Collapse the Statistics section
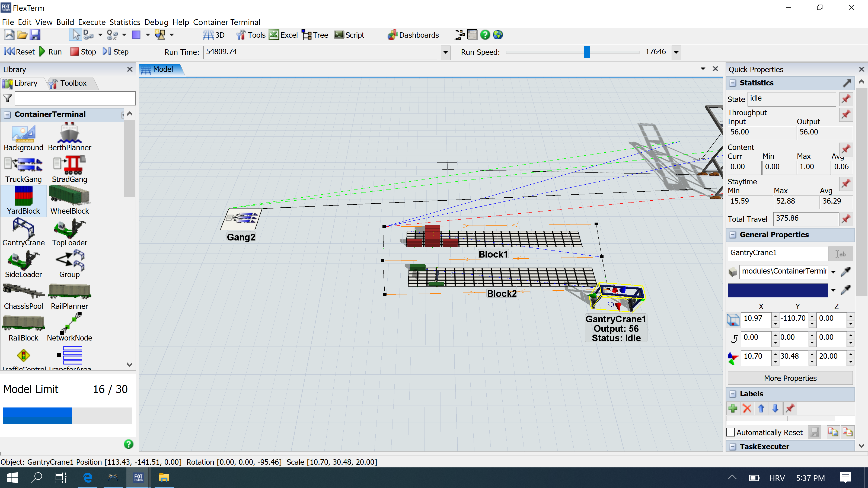The height and width of the screenshot is (488, 868). 733,83
